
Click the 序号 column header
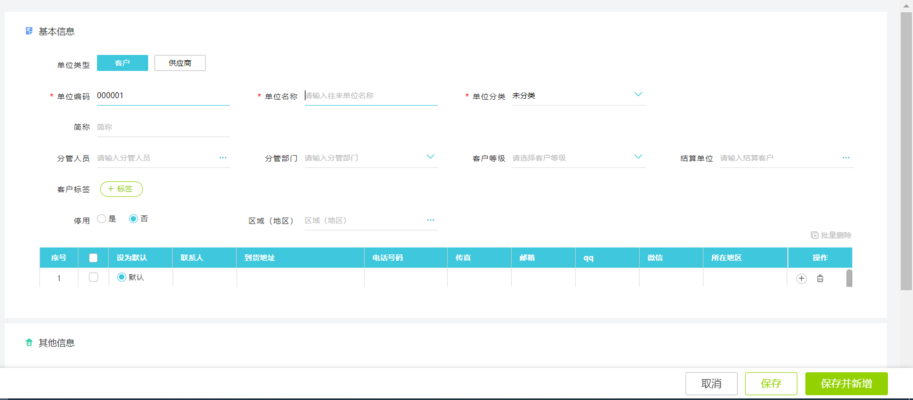pos(58,257)
